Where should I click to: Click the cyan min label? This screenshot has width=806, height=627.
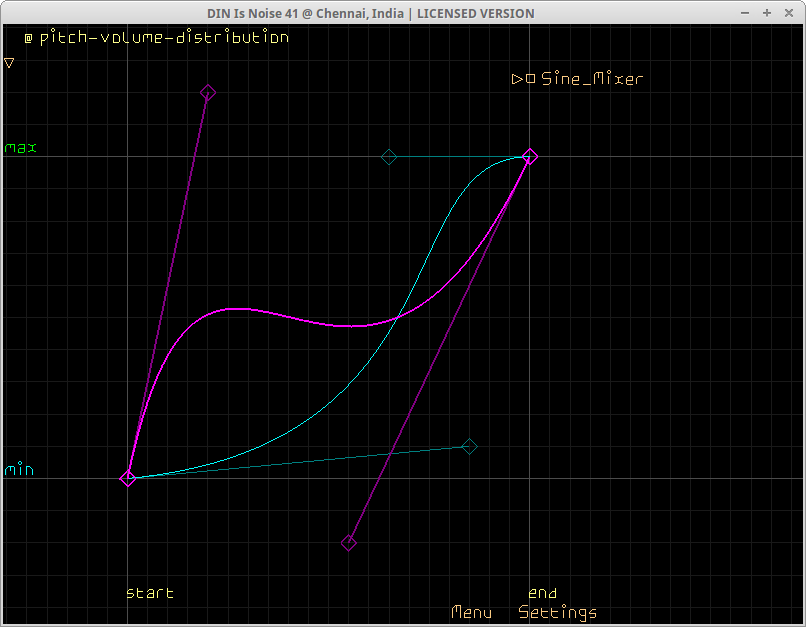pyautogui.click(x=20, y=470)
